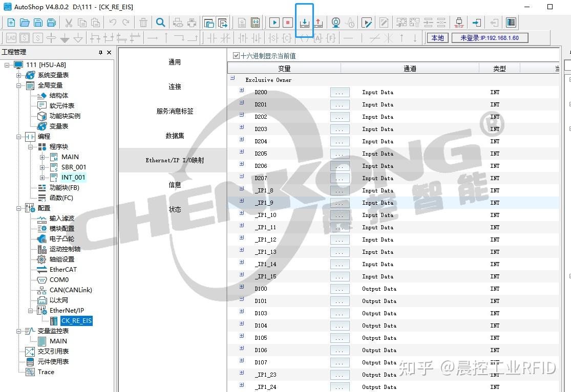
Task: Expand the MAIN program node
Action: [42, 157]
